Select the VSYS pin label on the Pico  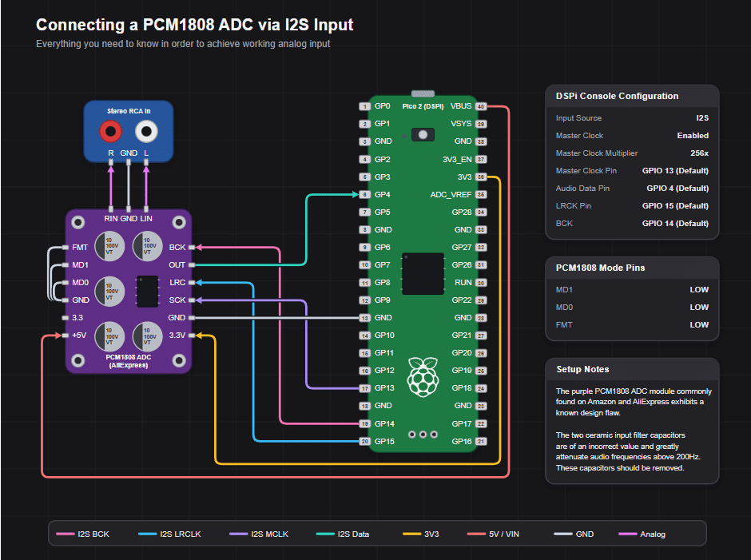click(x=461, y=124)
